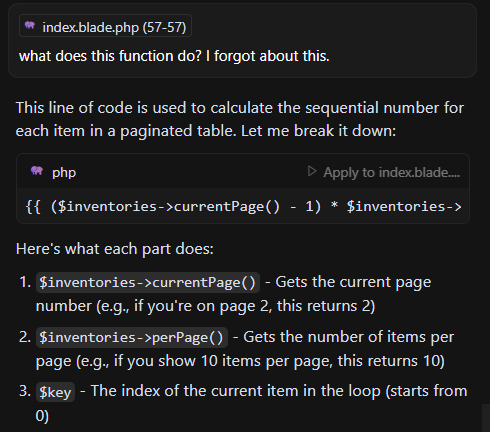Image resolution: width=490 pixels, height=432 pixels.
Task: Click the user prompt message bubble
Action: pyautogui.click(x=242, y=40)
